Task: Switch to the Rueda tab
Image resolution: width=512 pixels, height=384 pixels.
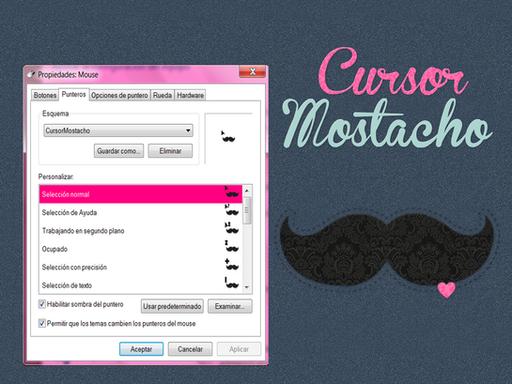Action: (x=162, y=95)
